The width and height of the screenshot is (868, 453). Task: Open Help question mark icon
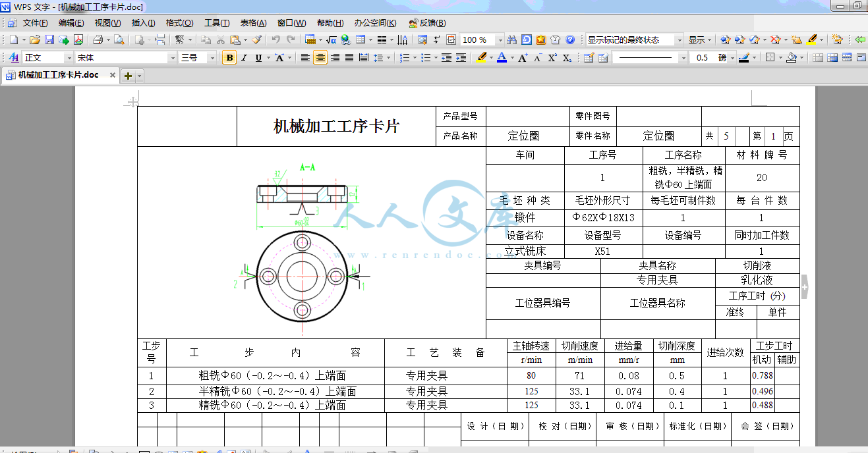tap(570, 40)
